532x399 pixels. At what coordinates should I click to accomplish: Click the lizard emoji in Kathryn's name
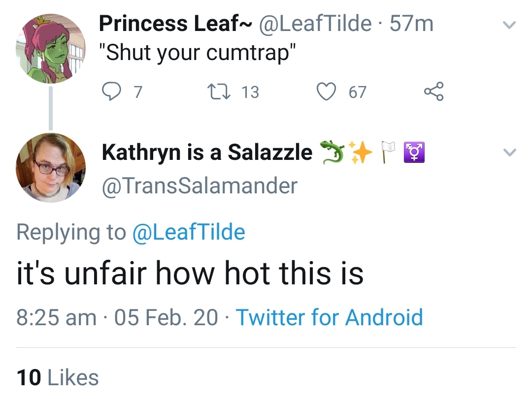click(332, 152)
